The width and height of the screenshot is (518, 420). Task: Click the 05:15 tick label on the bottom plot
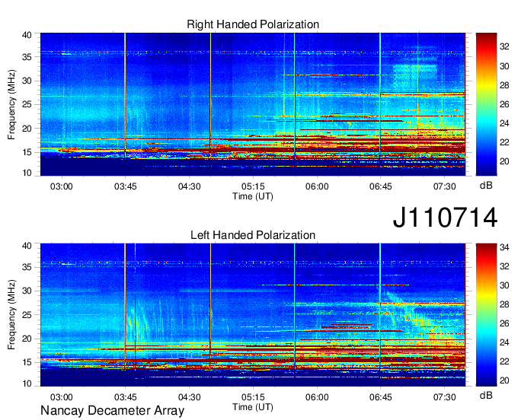(x=253, y=397)
